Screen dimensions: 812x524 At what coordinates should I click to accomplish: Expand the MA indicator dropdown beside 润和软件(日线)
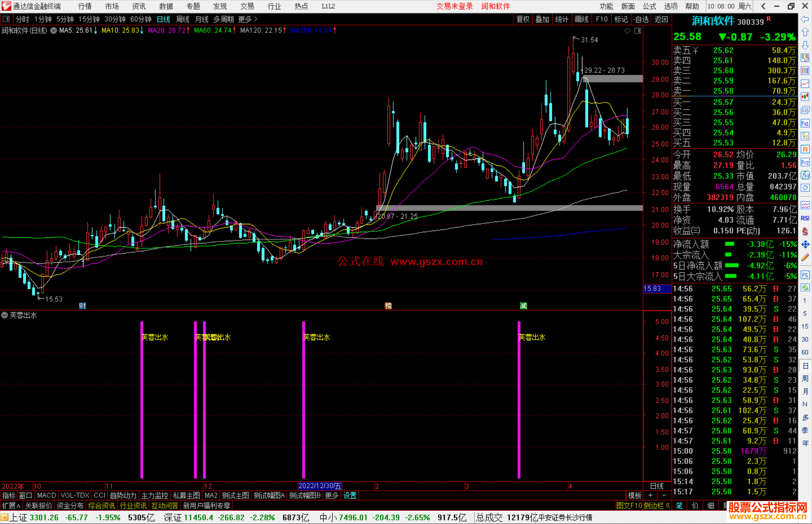point(54,30)
